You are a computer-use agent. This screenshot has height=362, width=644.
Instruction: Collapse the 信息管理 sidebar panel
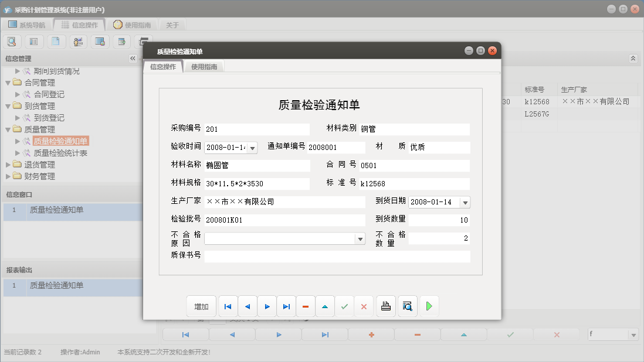(133, 58)
